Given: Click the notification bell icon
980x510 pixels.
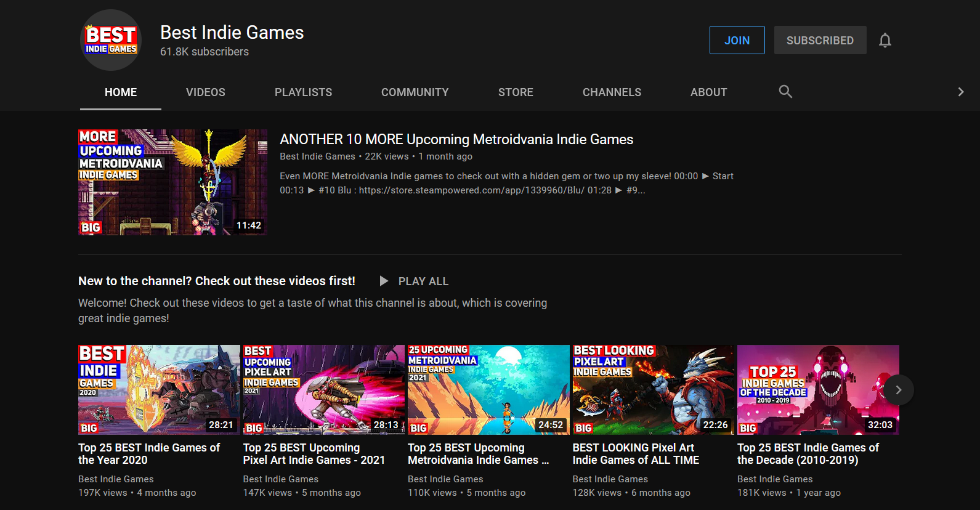Looking at the screenshot, I should (885, 41).
